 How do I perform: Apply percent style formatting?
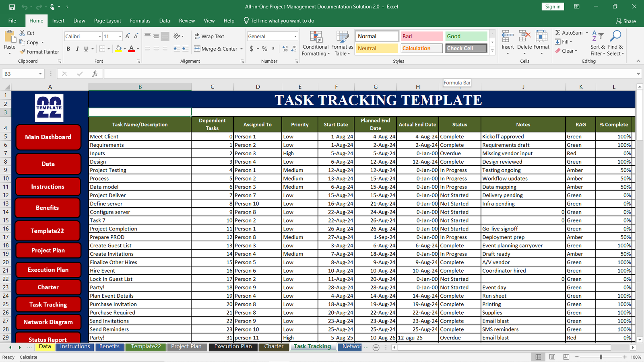(264, 49)
